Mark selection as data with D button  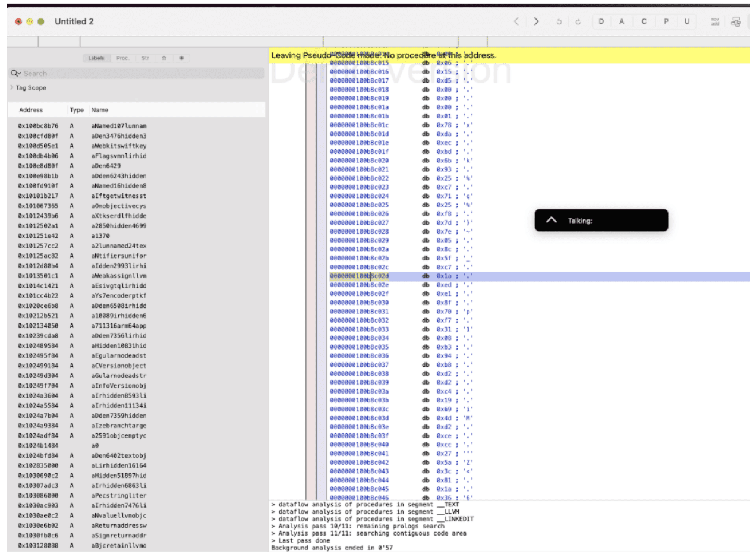pyautogui.click(x=601, y=21)
